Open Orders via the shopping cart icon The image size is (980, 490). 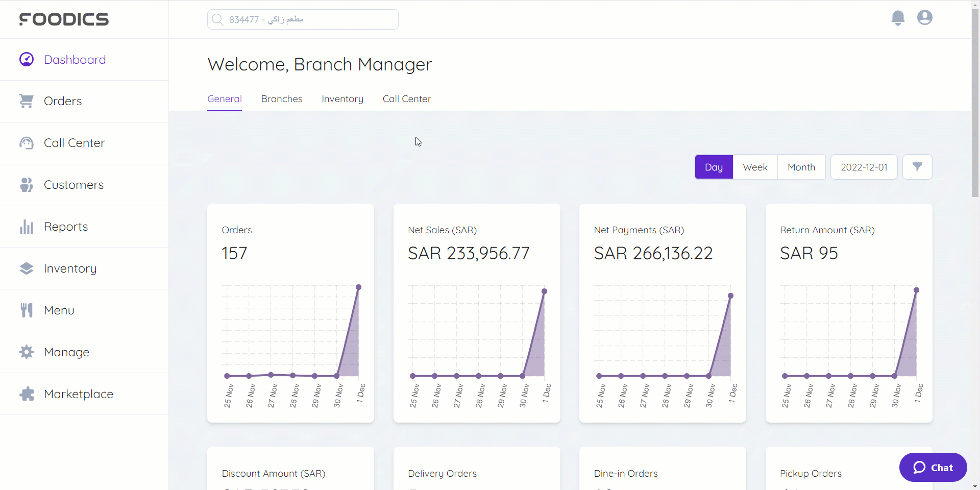[27, 101]
